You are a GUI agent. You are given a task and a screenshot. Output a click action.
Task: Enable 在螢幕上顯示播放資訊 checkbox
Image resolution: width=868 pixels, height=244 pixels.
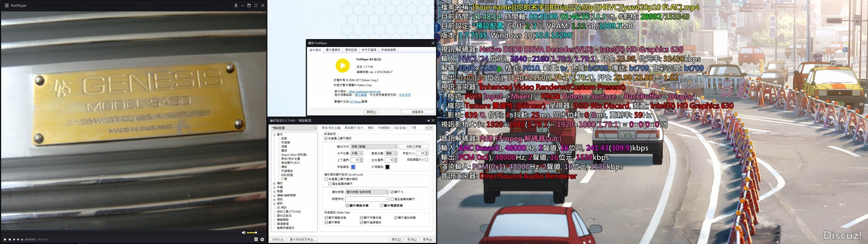[326, 179]
